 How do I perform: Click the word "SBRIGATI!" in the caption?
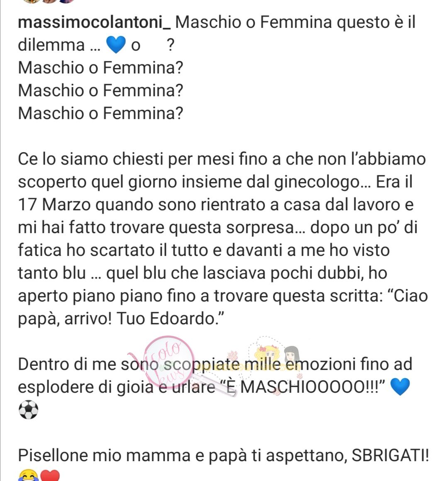390,455
